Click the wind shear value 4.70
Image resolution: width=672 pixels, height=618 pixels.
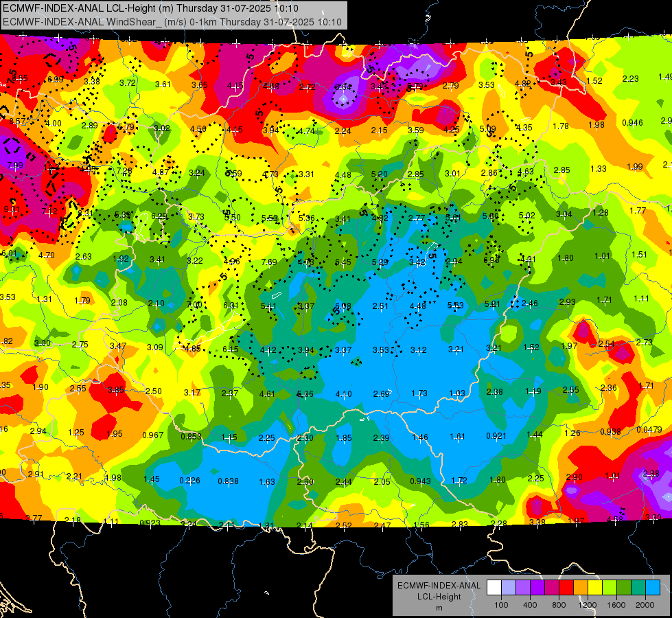coord(46,255)
